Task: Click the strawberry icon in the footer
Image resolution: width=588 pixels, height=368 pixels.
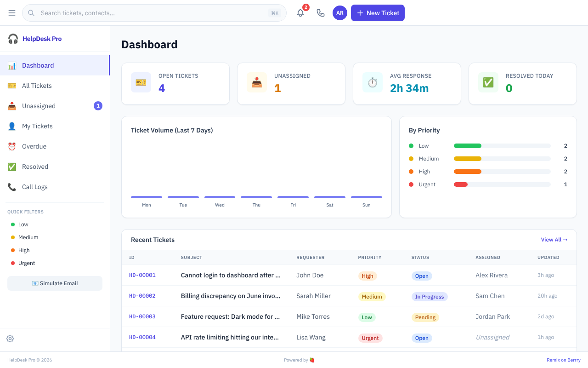Action: point(312,360)
